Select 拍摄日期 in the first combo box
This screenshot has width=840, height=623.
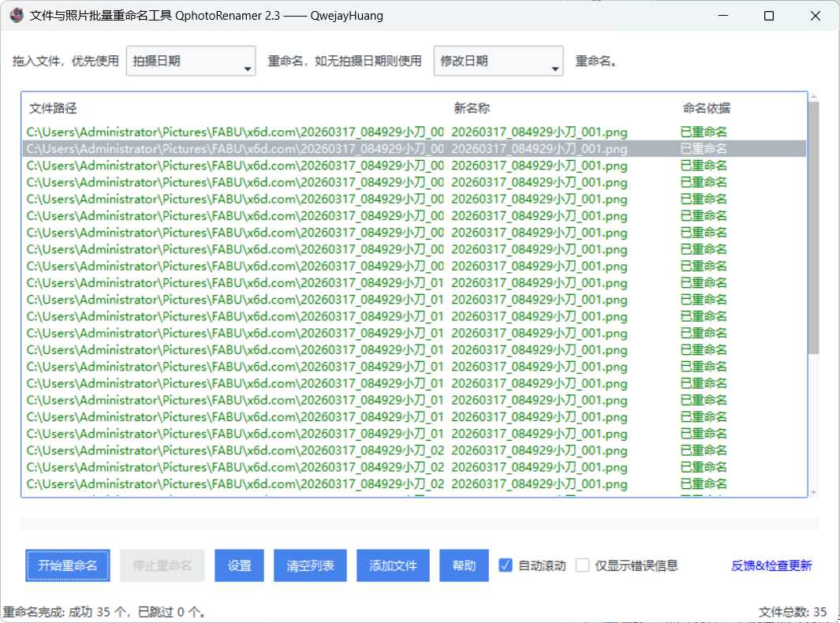pyautogui.click(x=189, y=60)
